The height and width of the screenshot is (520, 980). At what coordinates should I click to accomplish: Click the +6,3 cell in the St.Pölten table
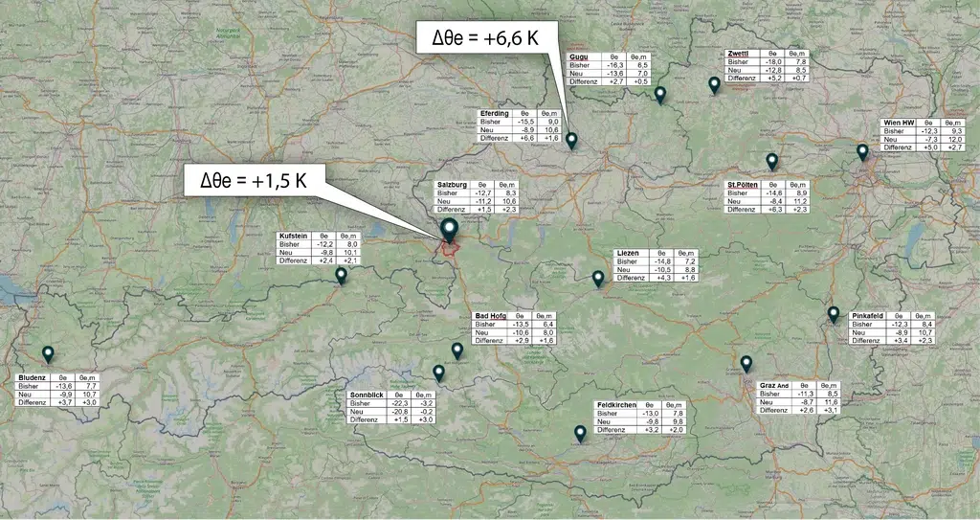(x=773, y=210)
